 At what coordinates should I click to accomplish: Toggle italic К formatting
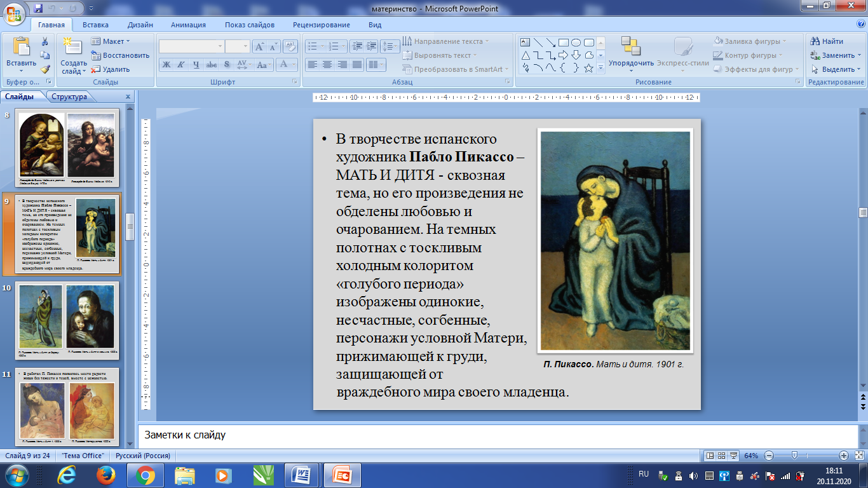coord(181,65)
